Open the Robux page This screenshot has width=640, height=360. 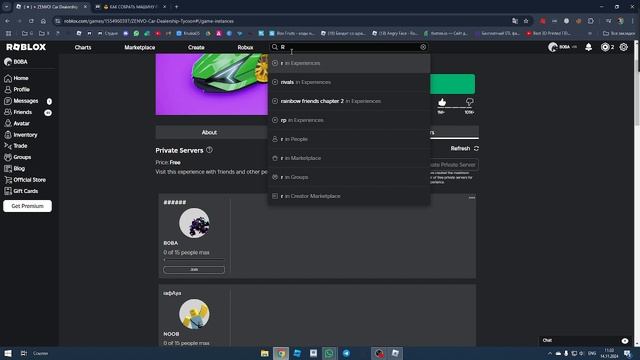point(245,47)
